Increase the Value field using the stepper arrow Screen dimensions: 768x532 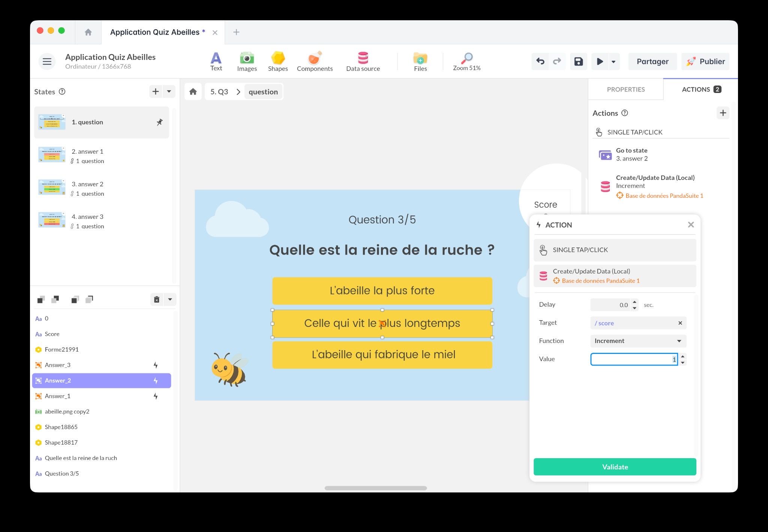[683, 357]
